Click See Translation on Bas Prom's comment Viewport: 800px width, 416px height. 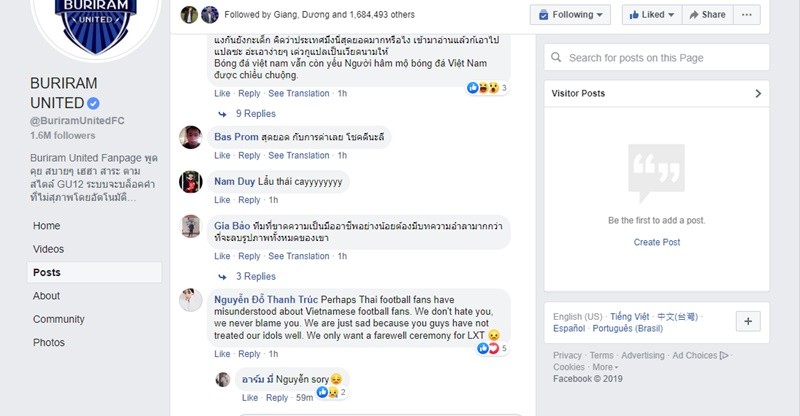(x=299, y=156)
